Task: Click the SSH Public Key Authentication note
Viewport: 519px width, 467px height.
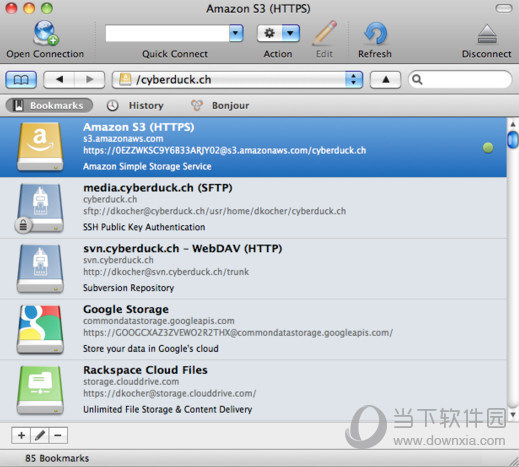Action: 144,227
